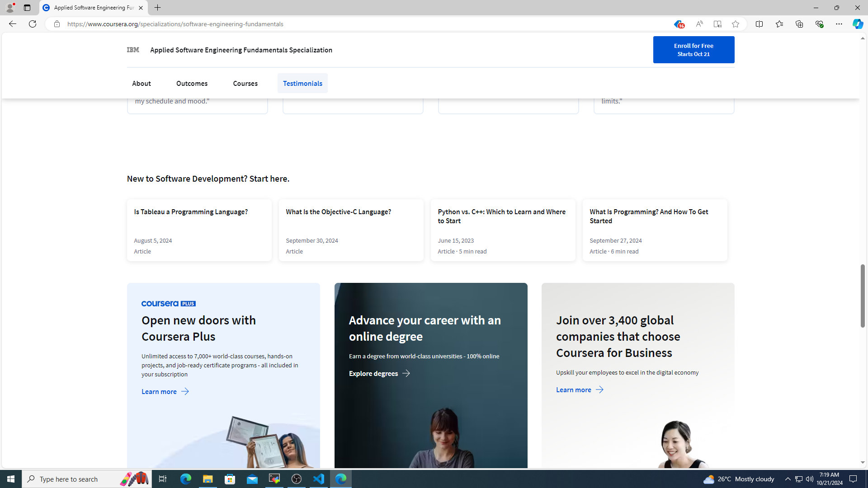Click 'Advance your career with an online degree' heading

click(x=425, y=328)
